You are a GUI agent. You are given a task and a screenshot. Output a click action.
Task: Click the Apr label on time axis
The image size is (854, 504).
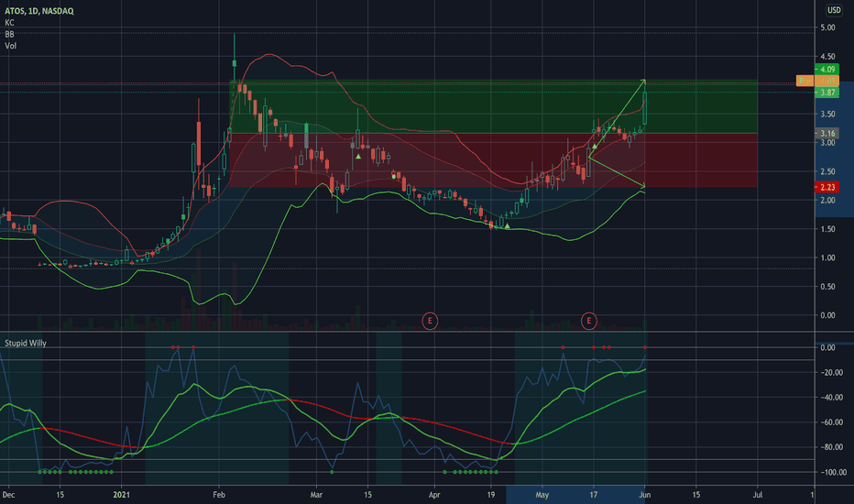pyautogui.click(x=434, y=495)
